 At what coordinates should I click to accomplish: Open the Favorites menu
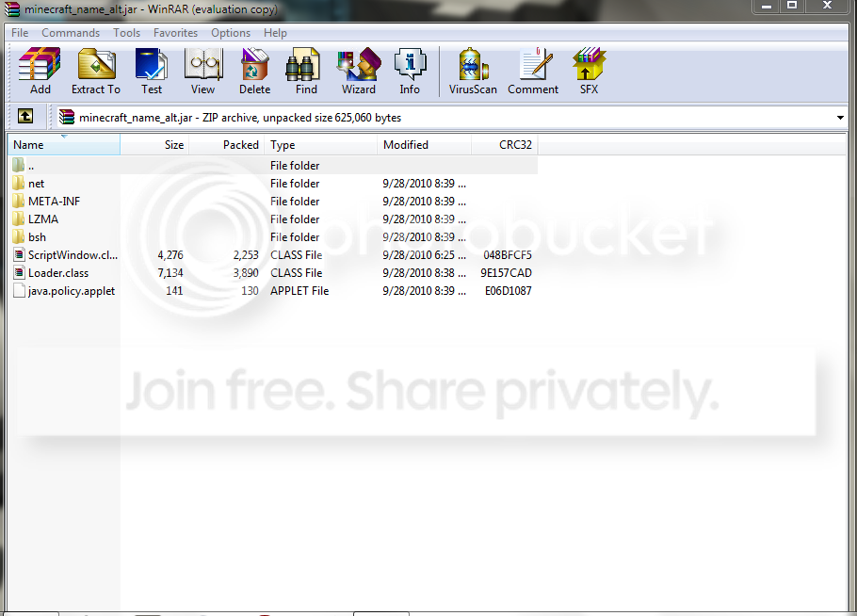(175, 33)
